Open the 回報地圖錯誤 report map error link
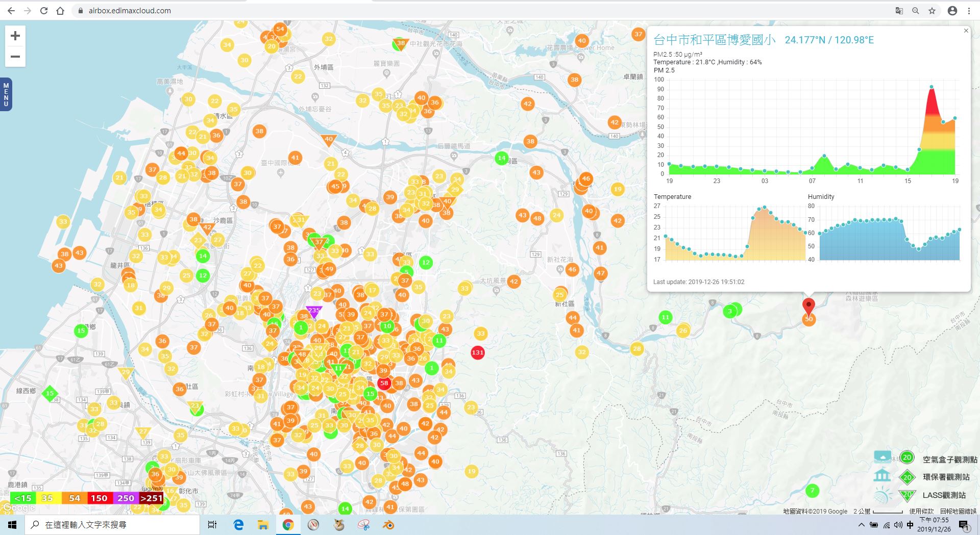The image size is (980, 535). (958, 511)
